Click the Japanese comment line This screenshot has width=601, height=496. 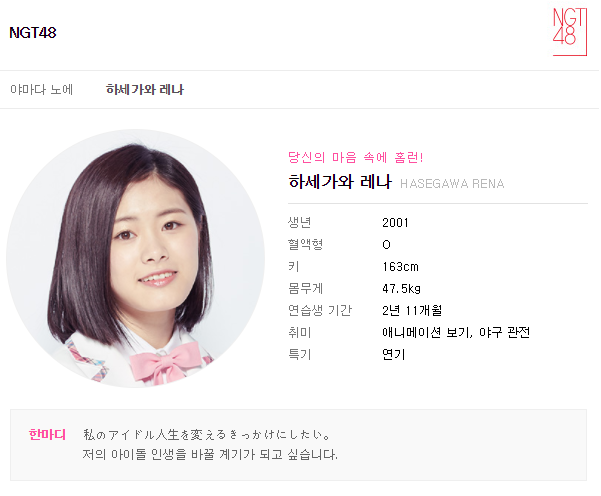pyautogui.click(x=207, y=435)
